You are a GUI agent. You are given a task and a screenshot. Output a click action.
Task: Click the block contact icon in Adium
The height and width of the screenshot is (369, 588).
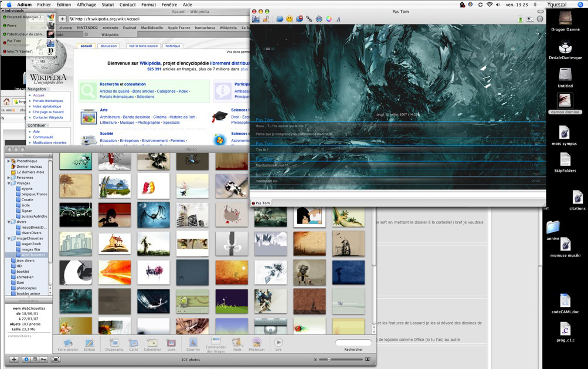299,19
